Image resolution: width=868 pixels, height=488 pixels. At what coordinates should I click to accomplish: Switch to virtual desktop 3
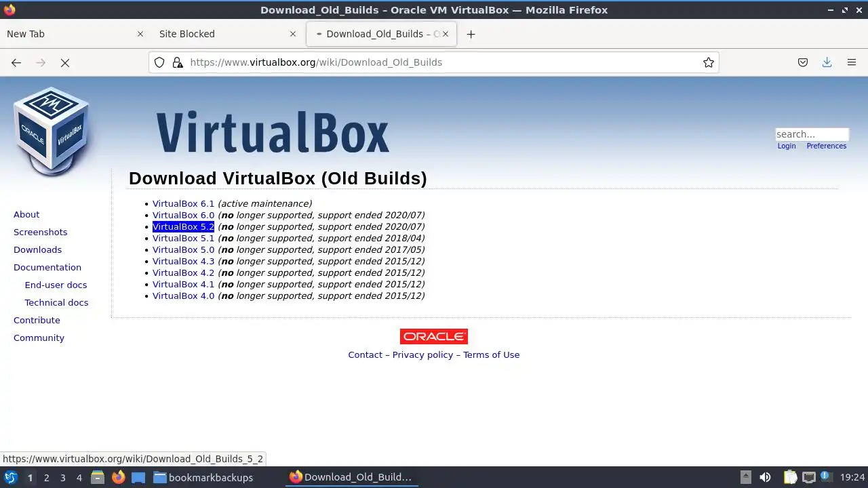62,477
